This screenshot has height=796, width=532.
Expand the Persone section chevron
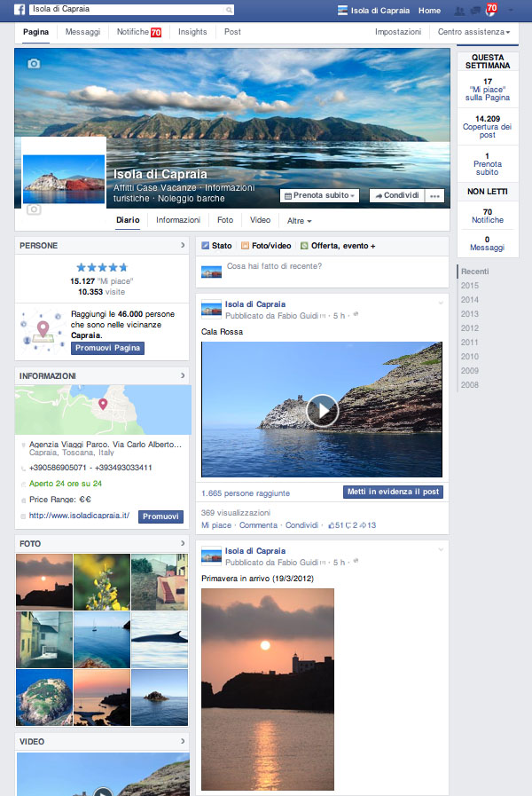(x=183, y=245)
